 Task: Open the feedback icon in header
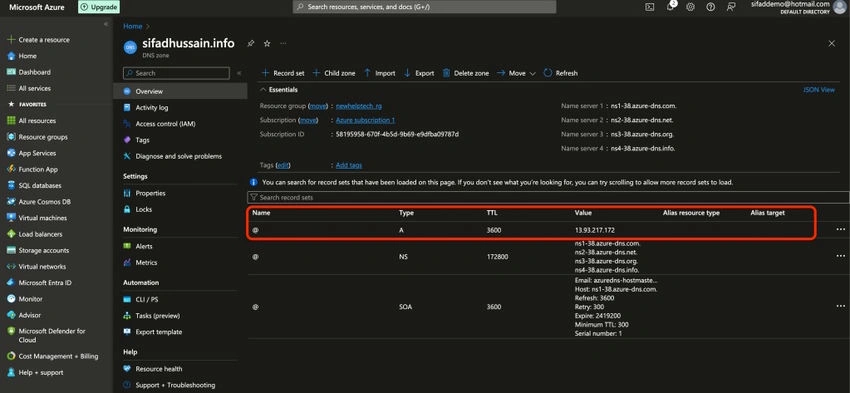[731, 7]
